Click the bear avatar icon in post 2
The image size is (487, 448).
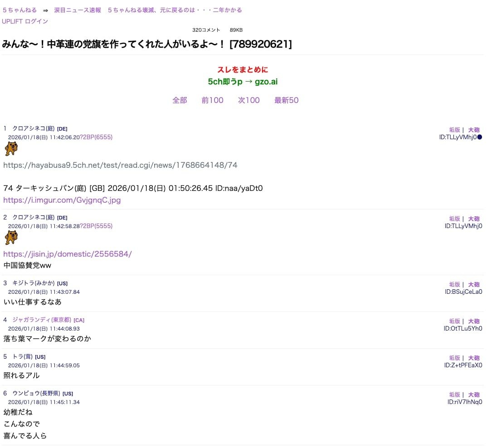click(x=11, y=237)
